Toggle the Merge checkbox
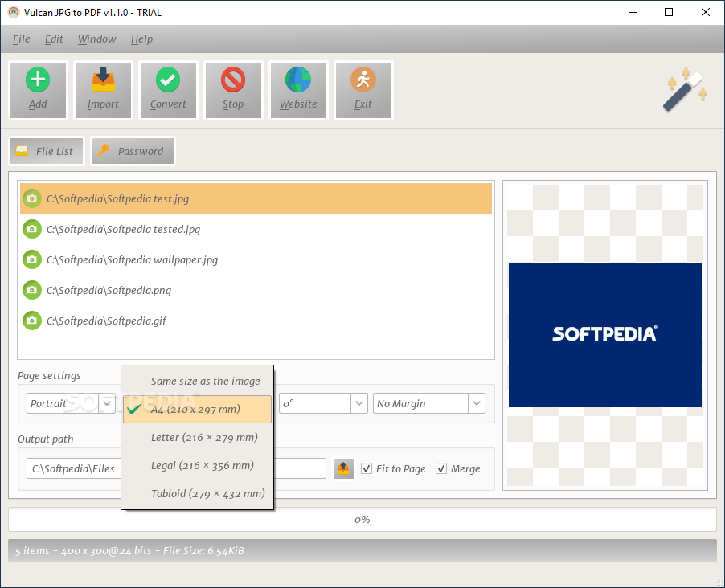This screenshot has width=725, height=588. click(x=441, y=469)
